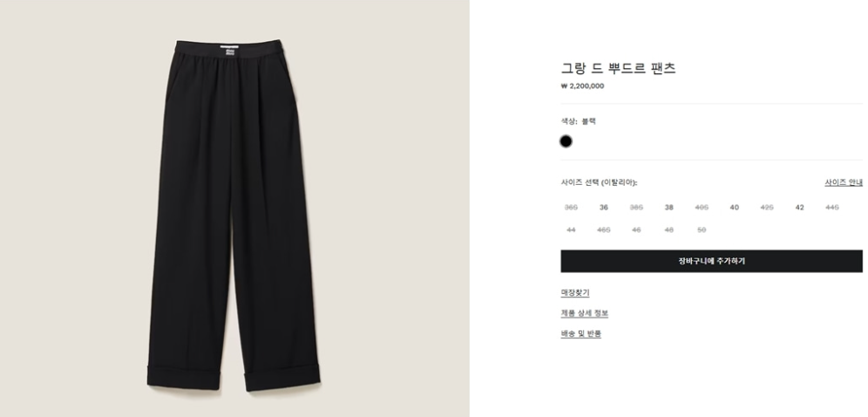Select the black color swatch
Viewport: 868px width, 417px height.
click(566, 142)
